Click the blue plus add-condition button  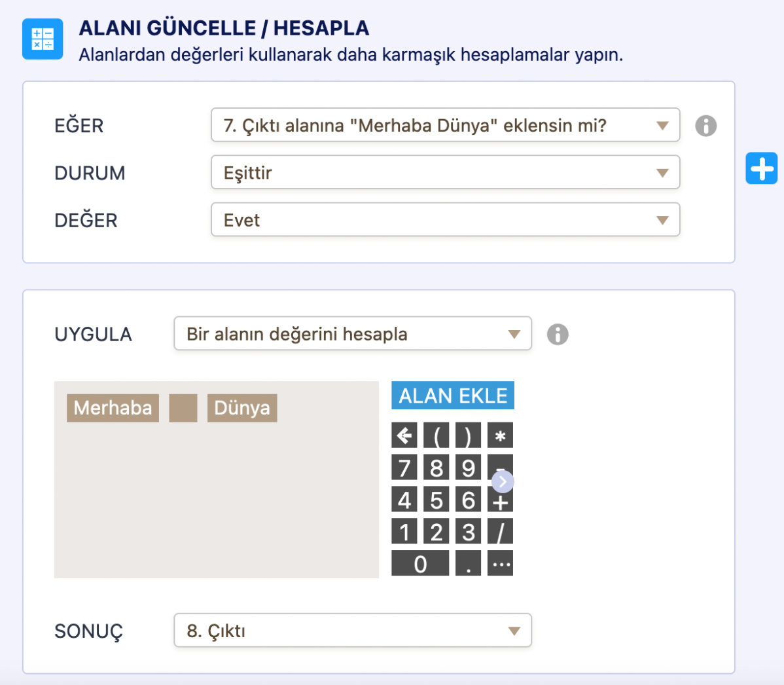click(761, 168)
